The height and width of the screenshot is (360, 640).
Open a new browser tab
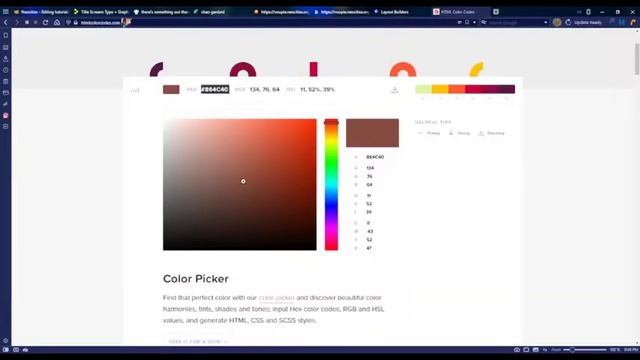496,12
